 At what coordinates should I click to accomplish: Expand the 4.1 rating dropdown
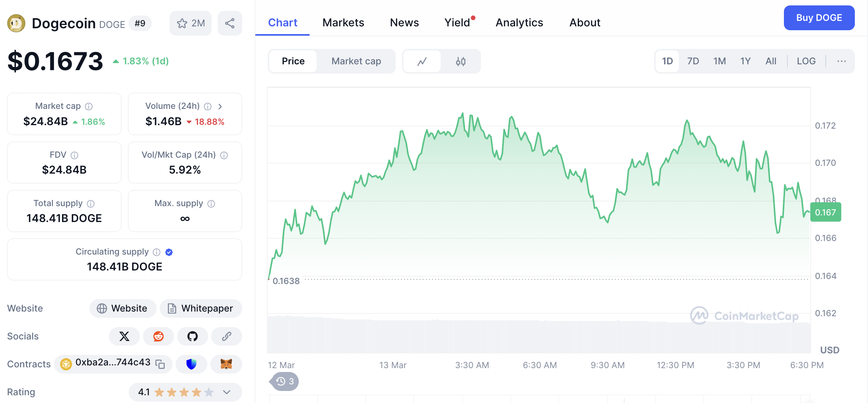point(227,392)
